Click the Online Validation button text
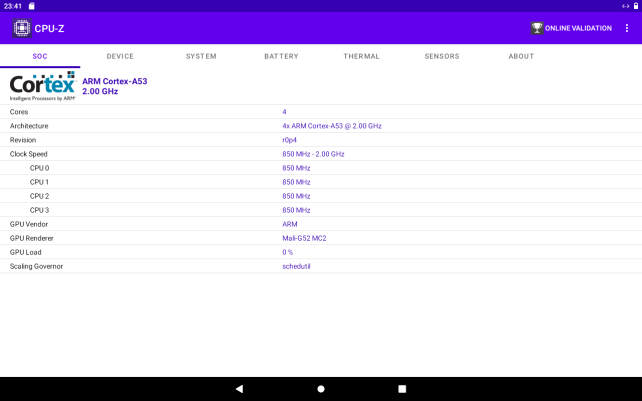The image size is (642, 401). coord(578,28)
